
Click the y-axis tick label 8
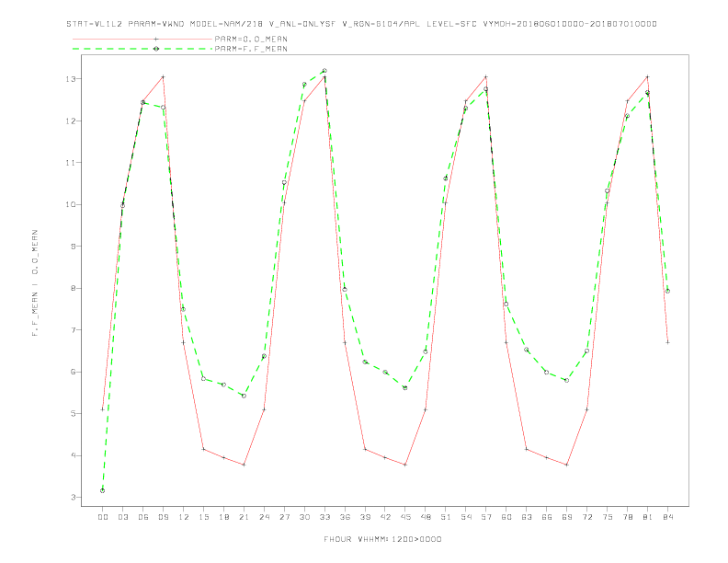pyautogui.click(x=73, y=288)
